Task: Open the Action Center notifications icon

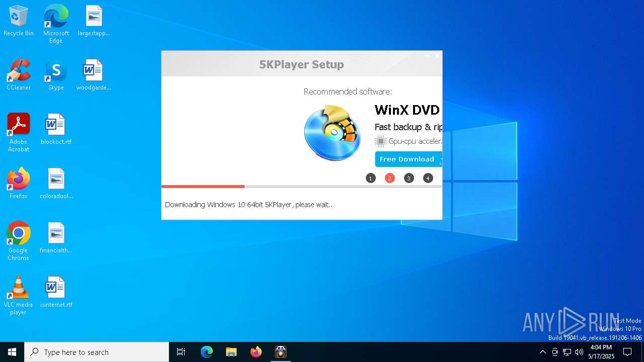Action: click(627, 352)
